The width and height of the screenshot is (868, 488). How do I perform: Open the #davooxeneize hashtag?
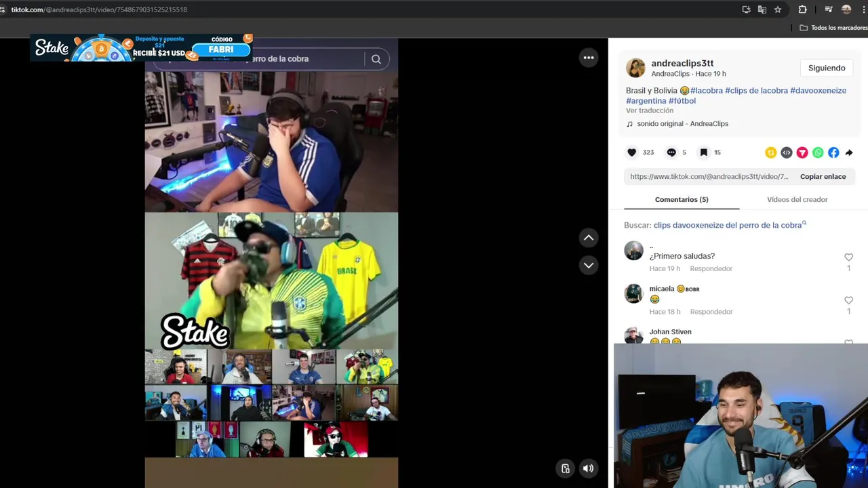point(818,90)
